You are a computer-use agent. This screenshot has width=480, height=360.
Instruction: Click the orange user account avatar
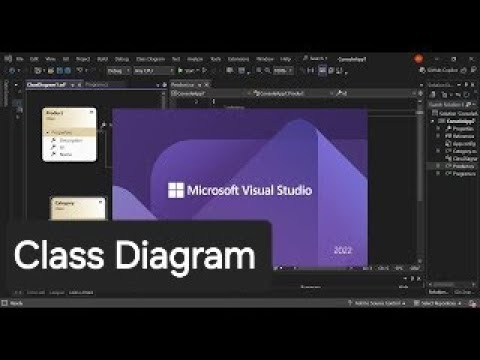click(x=419, y=59)
